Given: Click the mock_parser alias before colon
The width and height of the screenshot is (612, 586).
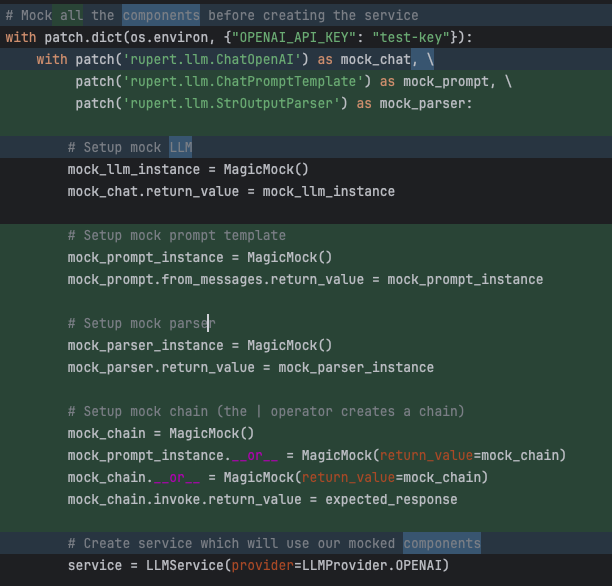Looking at the screenshot, I should tap(422, 103).
